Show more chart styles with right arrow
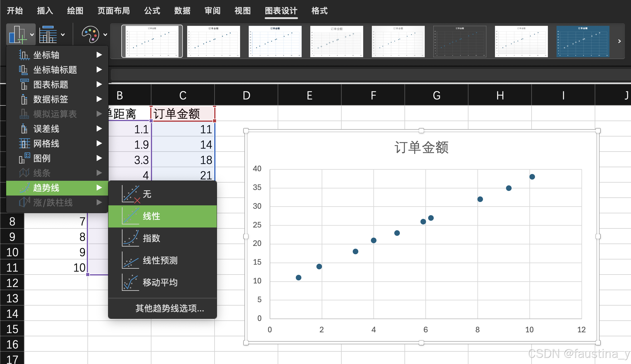The height and width of the screenshot is (364, 631). point(619,41)
